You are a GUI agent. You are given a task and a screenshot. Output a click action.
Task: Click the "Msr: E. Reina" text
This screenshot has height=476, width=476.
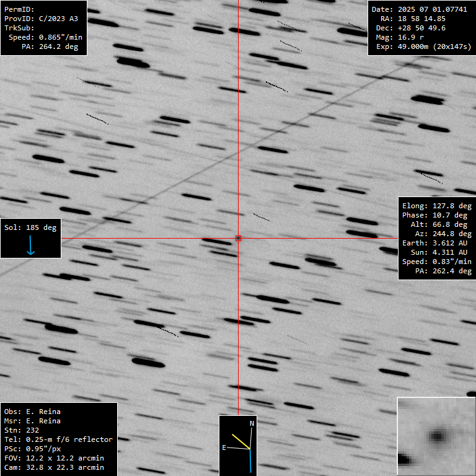tap(32, 421)
